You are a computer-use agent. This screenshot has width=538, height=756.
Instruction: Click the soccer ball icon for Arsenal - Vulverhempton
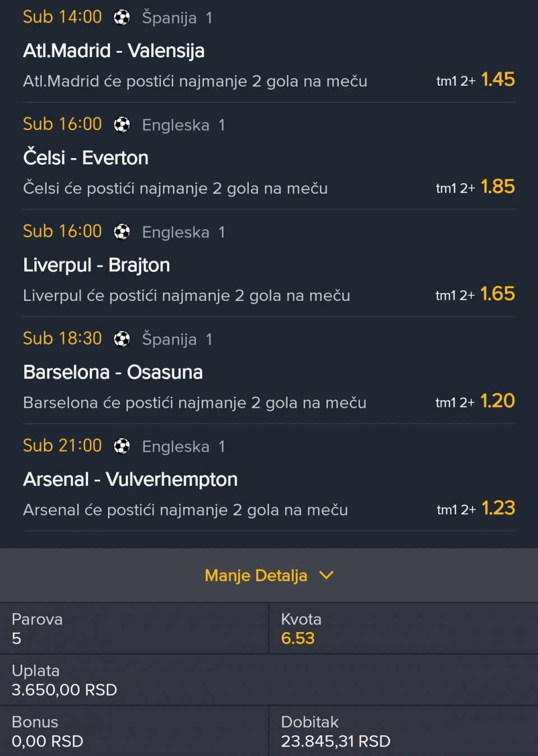point(122,446)
